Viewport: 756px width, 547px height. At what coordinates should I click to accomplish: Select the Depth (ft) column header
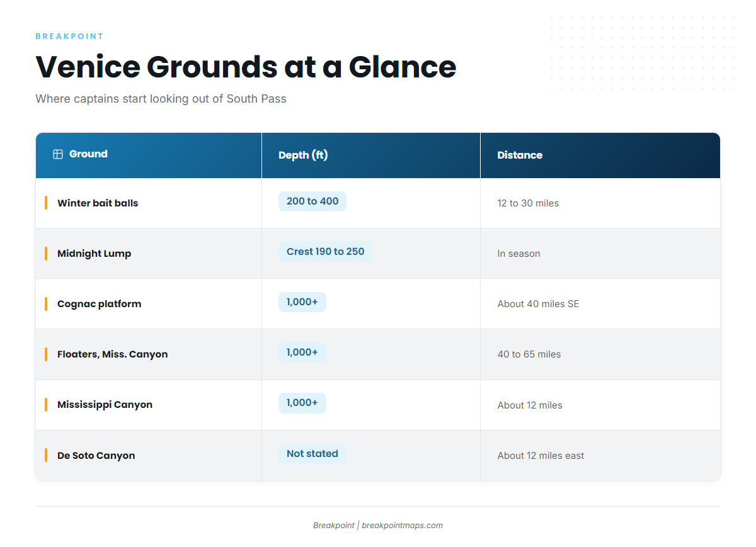coord(371,155)
